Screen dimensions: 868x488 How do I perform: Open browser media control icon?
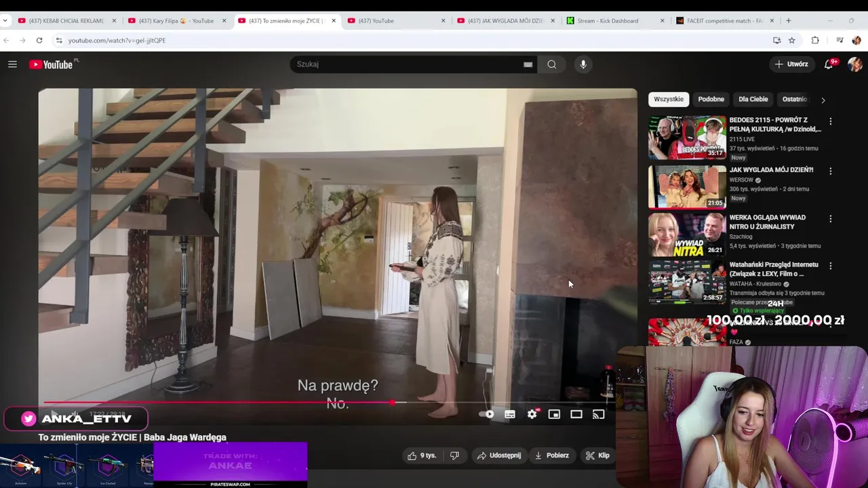pos(840,41)
